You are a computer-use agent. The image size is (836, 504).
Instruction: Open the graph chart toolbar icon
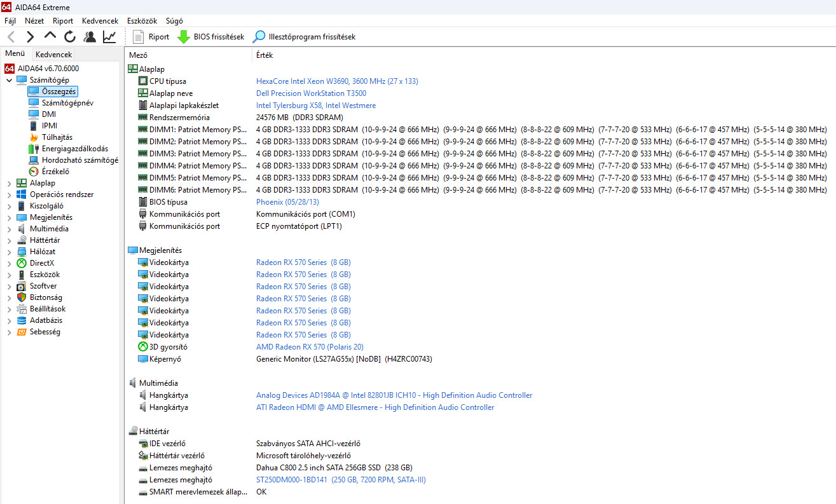pyautogui.click(x=109, y=37)
